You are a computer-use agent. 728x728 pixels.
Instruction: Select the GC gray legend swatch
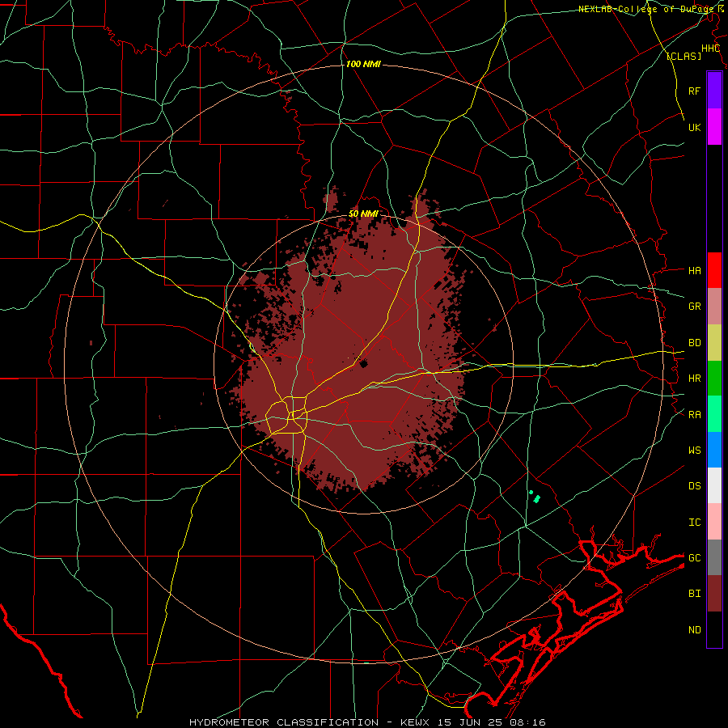tap(714, 557)
